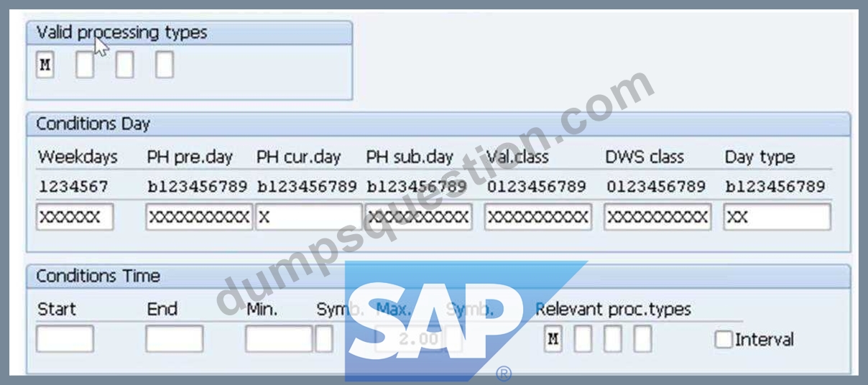Click the Max. field showing 2.00
Screen dimensions: 868x385
(x=409, y=338)
